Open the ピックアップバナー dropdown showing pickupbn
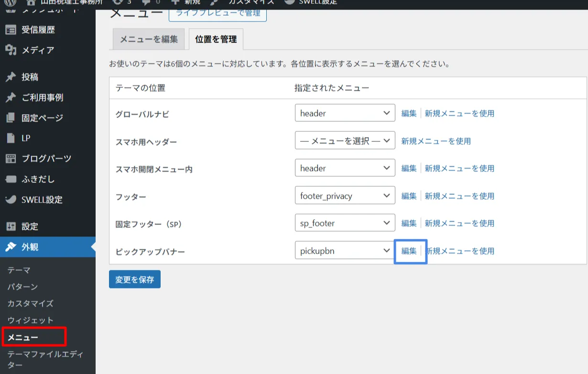This screenshot has width=588, height=374. point(345,251)
